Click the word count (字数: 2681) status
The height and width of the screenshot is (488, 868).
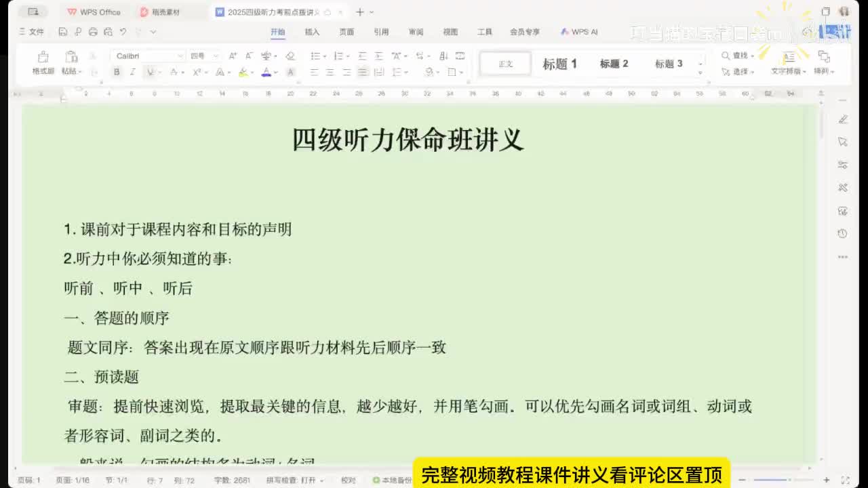[x=232, y=480]
